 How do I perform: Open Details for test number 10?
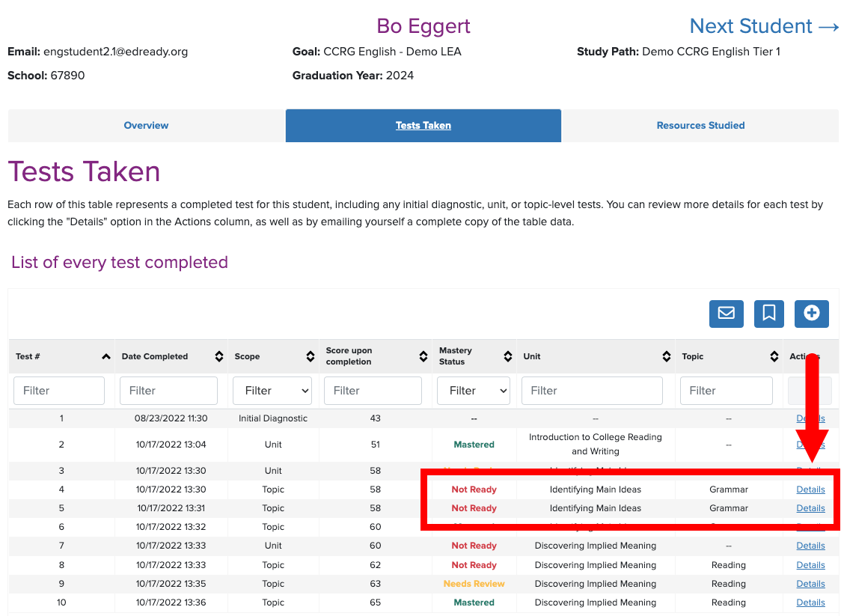tap(810, 602)
